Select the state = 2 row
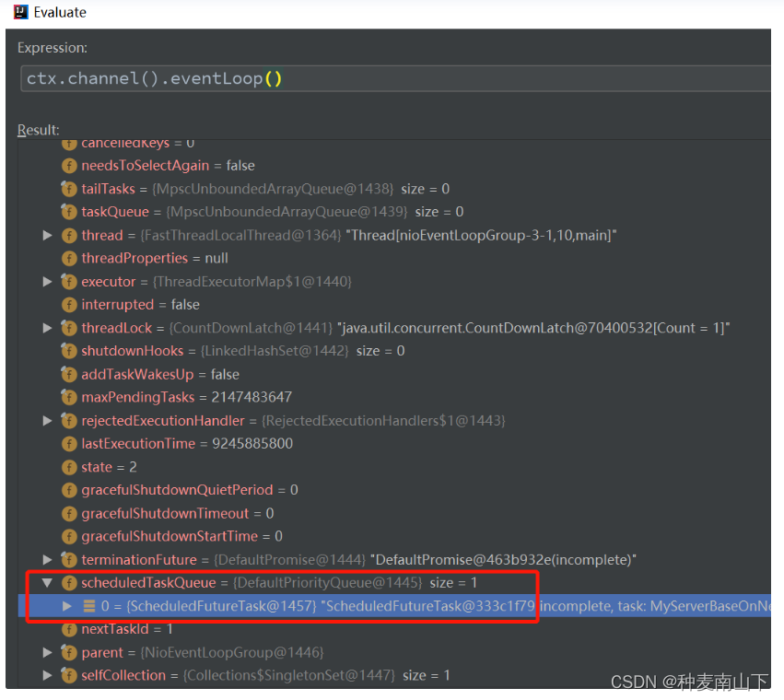The height and width of the screenshot is (700, 784). [394, 467]
